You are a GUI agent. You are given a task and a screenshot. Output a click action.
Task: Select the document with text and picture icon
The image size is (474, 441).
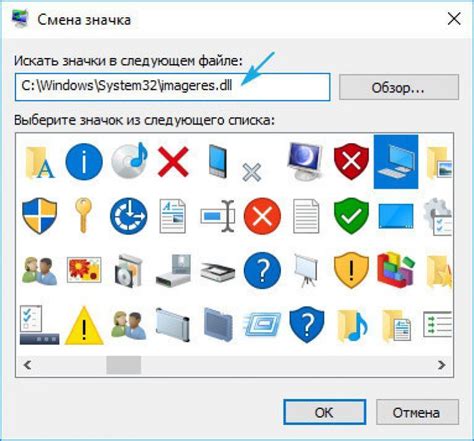point(173,216)
